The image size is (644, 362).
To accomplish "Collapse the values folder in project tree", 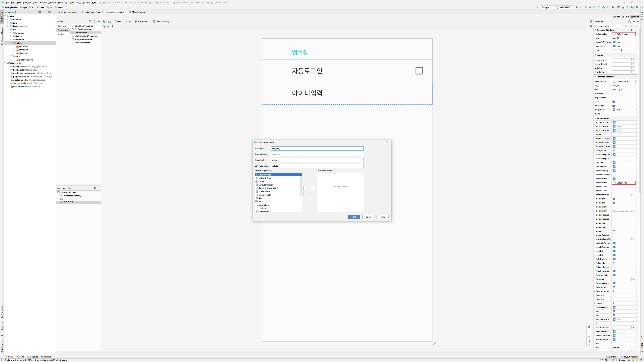I will pyautogui.click(x=11, y=43).
